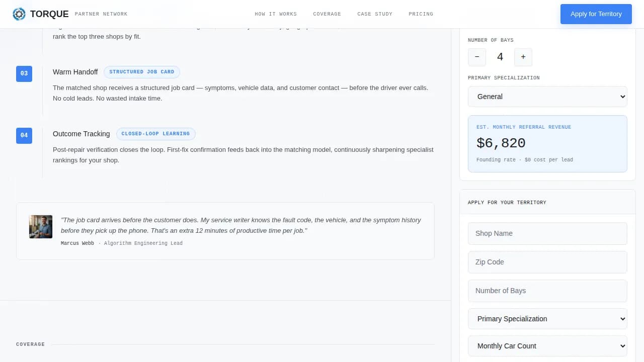Click the STRUCTURED JOB CARD badge
This screenshot has height=362, width=644.
click(142, 72)
